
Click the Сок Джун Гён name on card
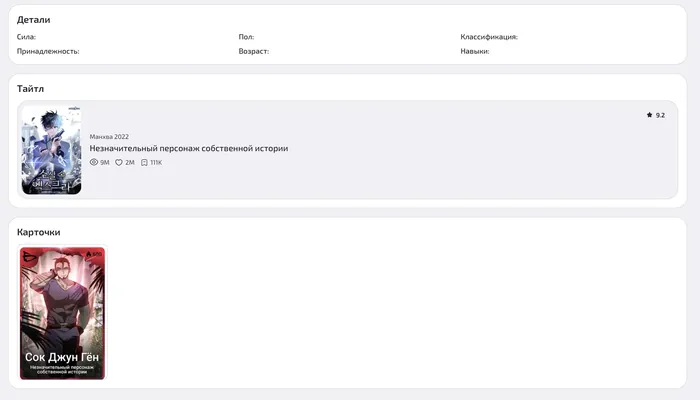pyautogui.click(x=62, y=357)
